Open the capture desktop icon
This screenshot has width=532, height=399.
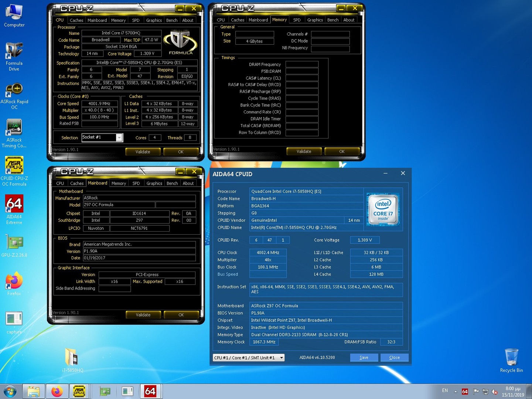pyautogui.click(x=14, y=323)
